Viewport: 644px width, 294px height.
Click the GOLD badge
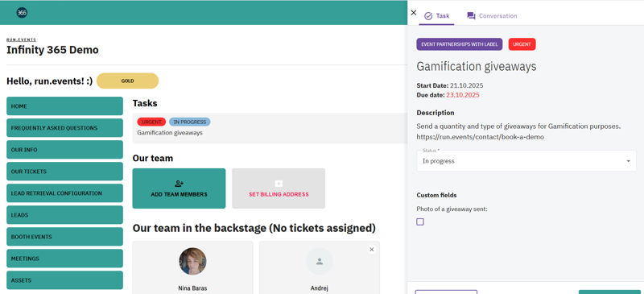click(127, 81)
